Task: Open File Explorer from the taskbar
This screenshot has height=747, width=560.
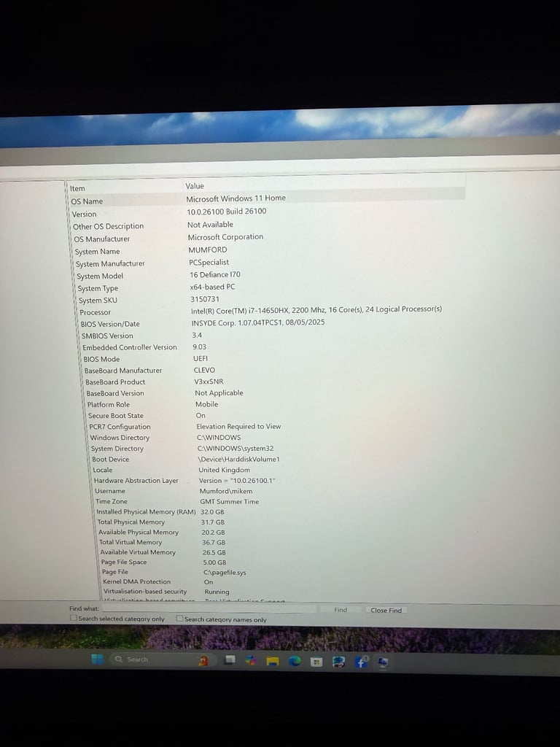Action: pos(273,661)
